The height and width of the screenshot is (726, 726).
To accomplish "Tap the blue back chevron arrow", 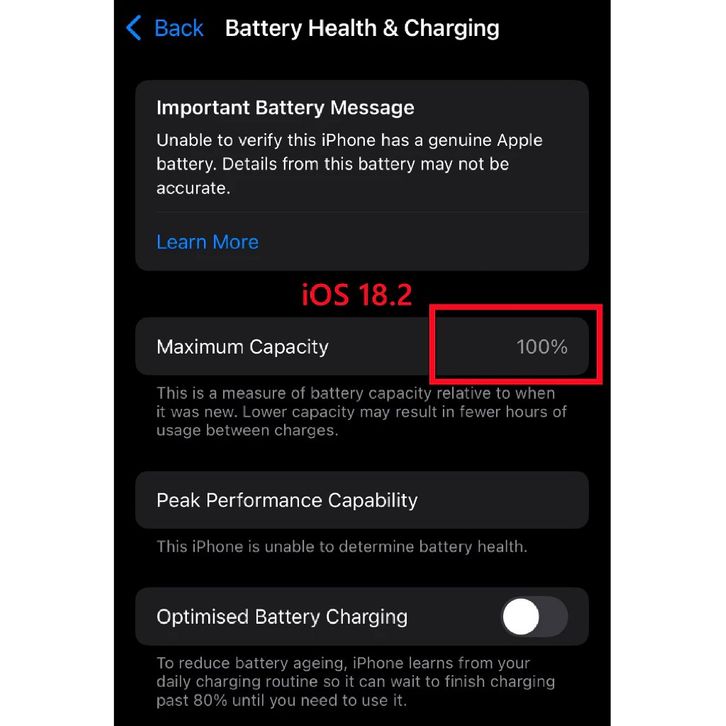I will pos(134,28).
